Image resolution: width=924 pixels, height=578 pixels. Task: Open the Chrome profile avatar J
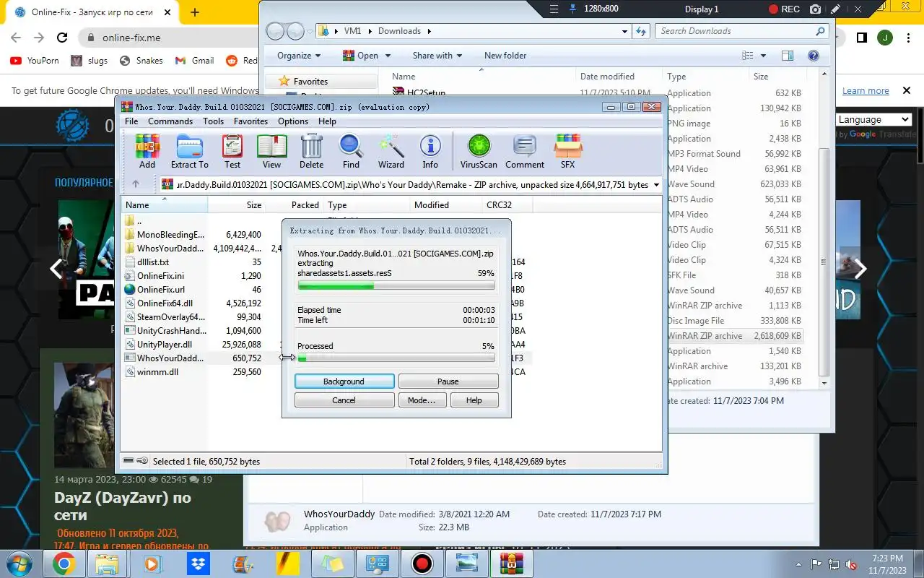tap(885, 38)
